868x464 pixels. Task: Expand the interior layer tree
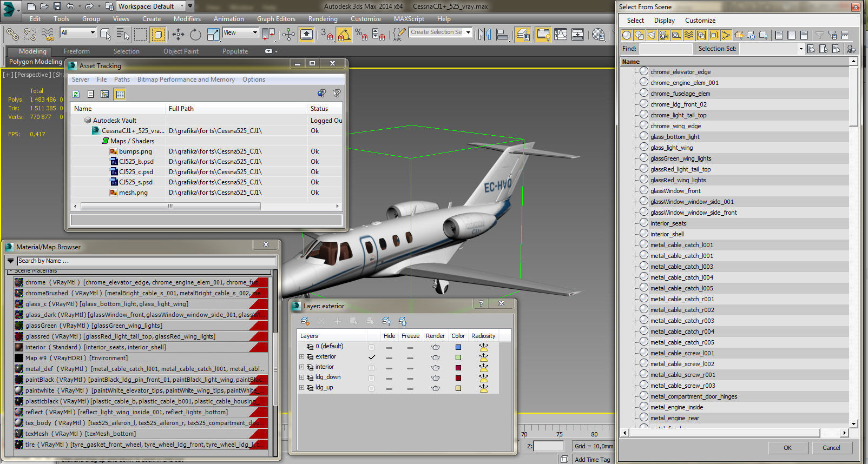[301, 367]
